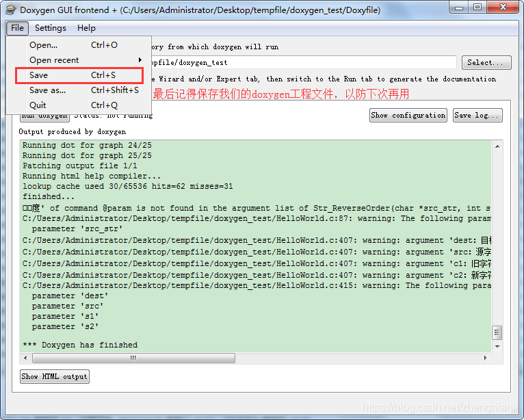Maximize the Doxygen GUI window

[x=477, y=8]
